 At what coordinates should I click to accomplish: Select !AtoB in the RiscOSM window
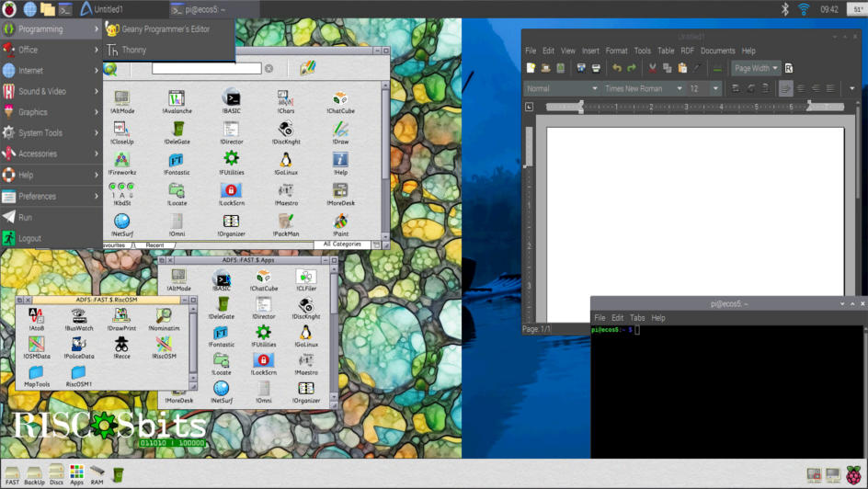coord(37,319)
